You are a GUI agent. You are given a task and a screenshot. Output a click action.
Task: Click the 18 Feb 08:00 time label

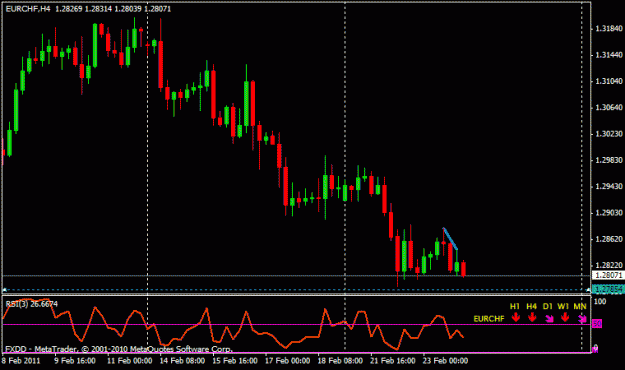click(x=340, y=361)
